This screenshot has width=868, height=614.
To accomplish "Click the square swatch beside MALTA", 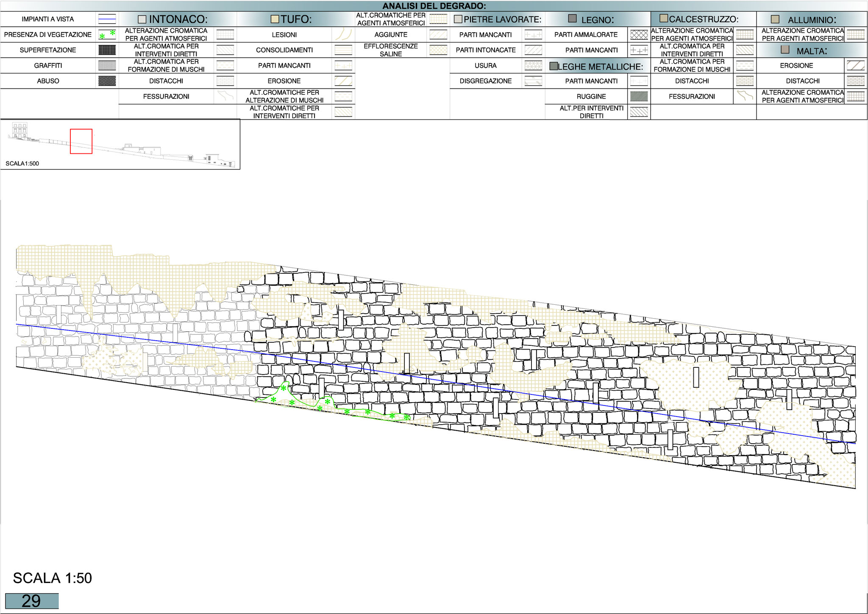I will (785, 50).
